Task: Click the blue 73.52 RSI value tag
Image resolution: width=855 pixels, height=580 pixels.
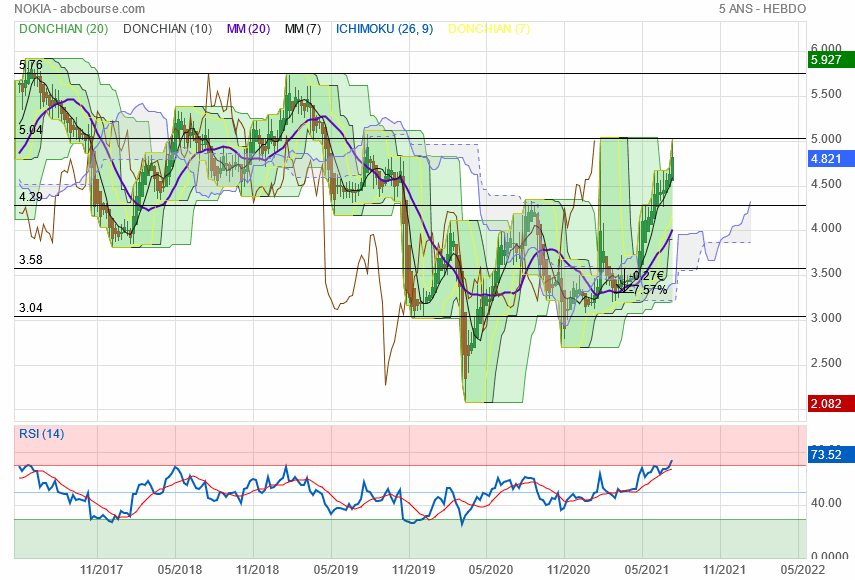Action: point(830,455)
